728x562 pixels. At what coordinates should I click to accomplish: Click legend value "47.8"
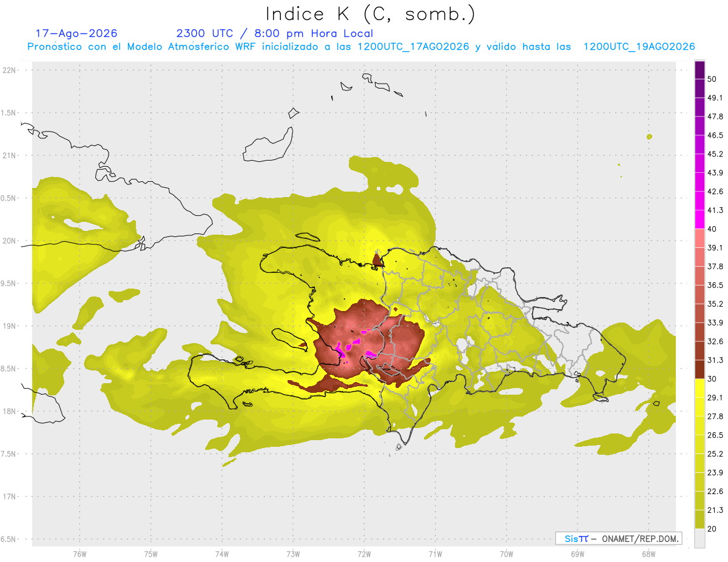[x=715, y=116]
